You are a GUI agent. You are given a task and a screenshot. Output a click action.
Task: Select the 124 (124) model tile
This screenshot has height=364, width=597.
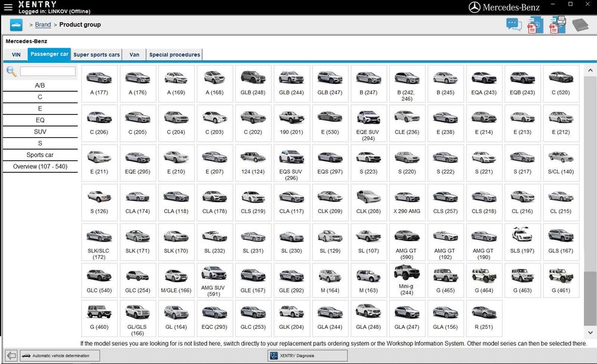[253, 163]
